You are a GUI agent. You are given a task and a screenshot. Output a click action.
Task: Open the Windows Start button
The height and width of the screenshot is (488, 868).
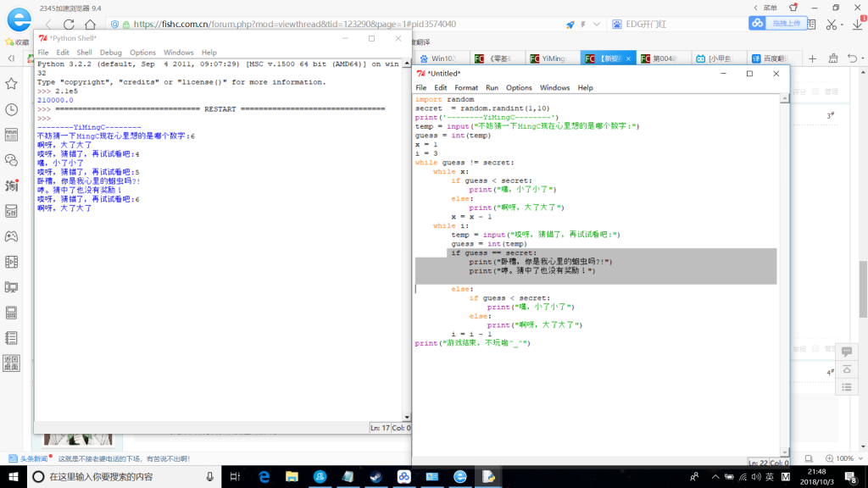[x=14, y=476]
